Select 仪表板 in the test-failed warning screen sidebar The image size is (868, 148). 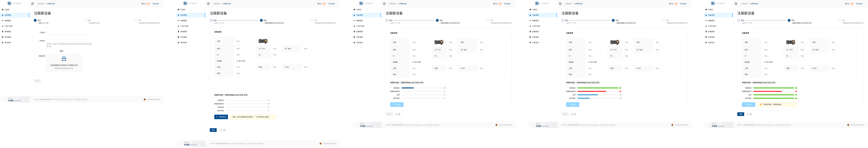point(718,9)
